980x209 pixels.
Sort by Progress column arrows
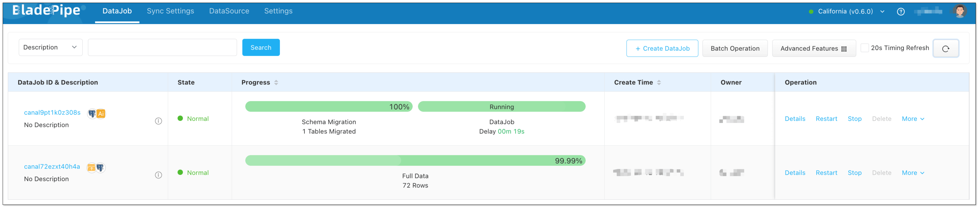tap(276, 83)
